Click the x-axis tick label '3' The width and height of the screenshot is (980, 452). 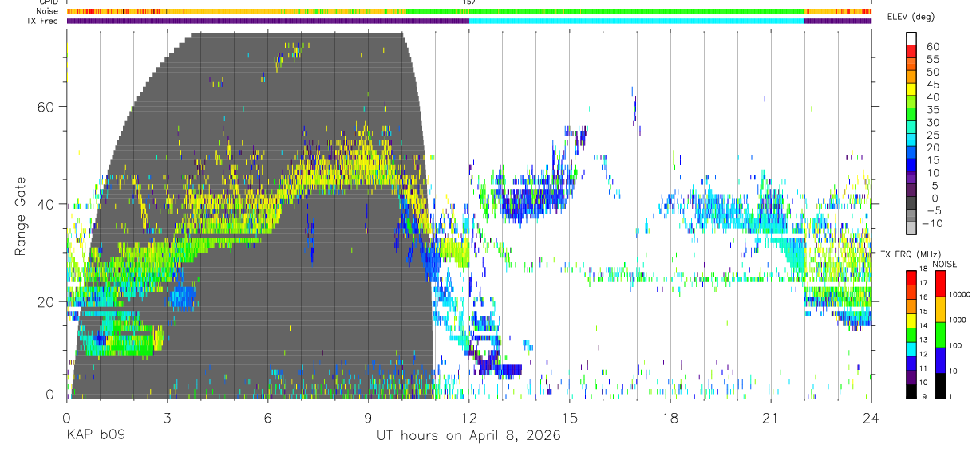pos(167,419)
